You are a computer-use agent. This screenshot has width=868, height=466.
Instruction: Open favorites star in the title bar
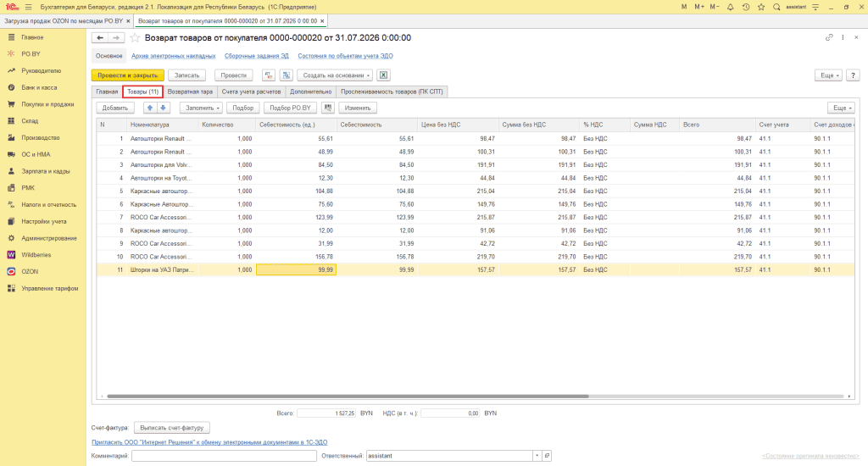761,7
